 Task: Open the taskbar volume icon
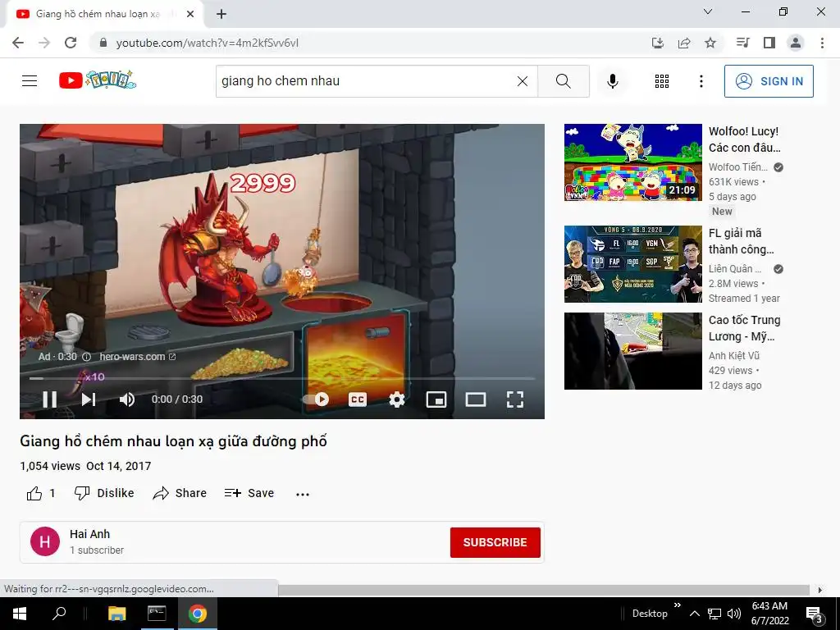[734, 614]
